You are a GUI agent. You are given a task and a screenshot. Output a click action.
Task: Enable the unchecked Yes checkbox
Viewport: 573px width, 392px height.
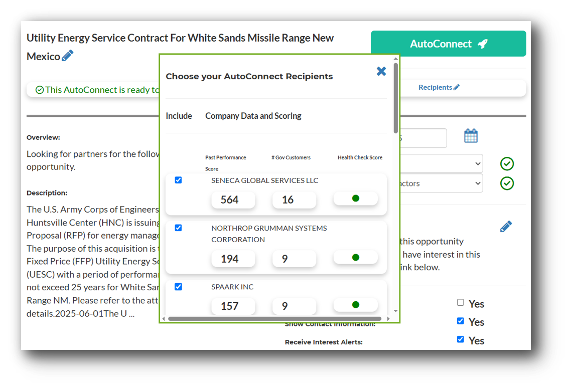pos(461,302)
